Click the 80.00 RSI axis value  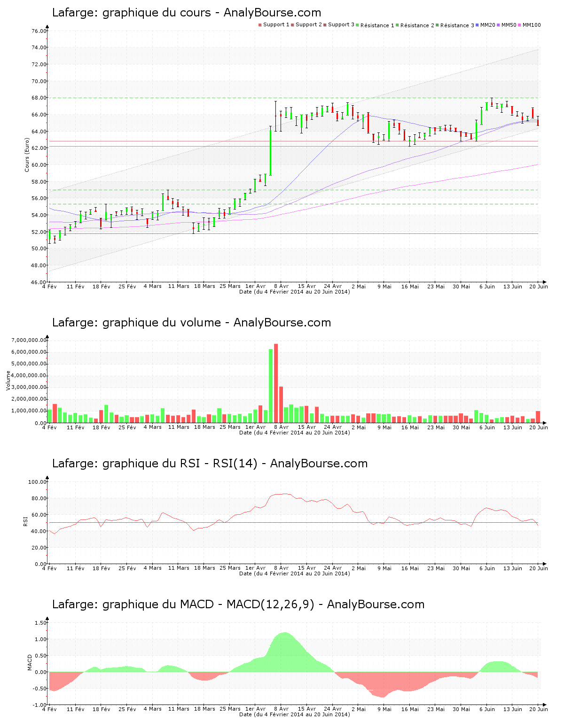pos(39,498)
